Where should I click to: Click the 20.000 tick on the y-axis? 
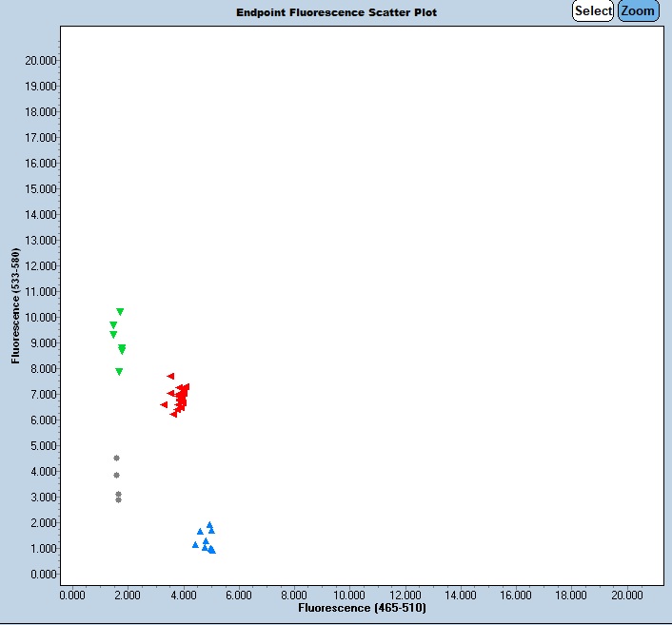42,61
